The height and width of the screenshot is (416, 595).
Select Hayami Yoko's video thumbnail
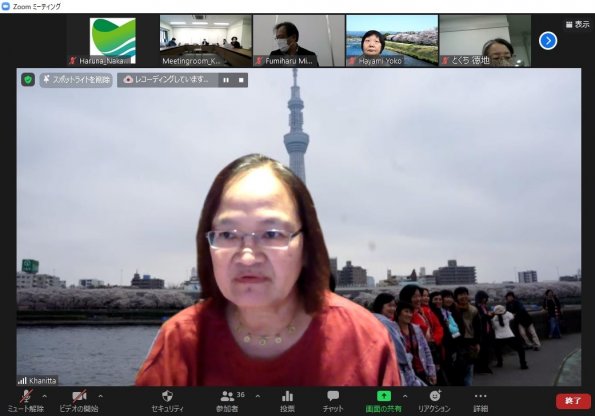(392, 41)
